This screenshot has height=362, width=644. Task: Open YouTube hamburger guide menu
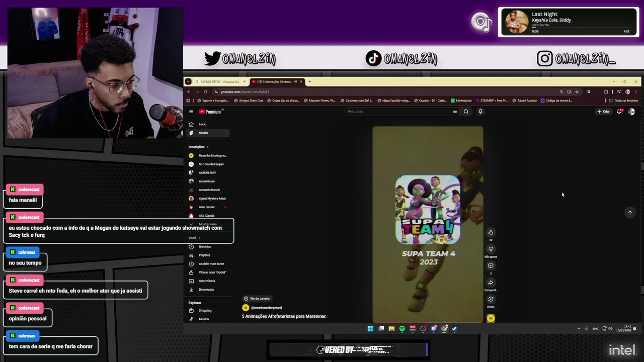coord(191,112)
